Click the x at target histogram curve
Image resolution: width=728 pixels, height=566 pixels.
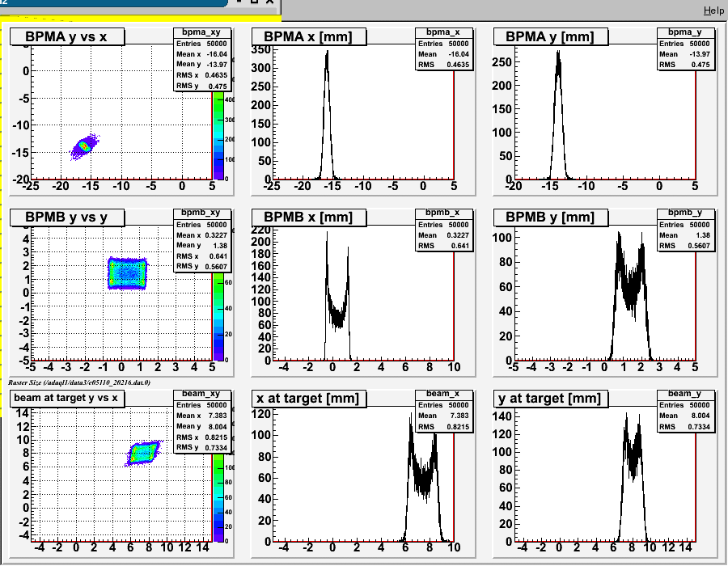423,478
